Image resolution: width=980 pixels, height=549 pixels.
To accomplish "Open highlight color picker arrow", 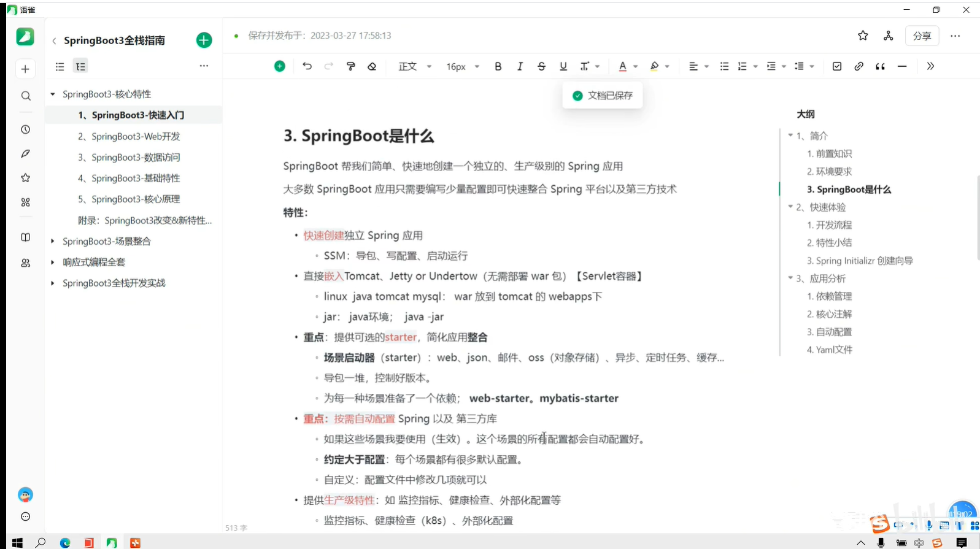I will click(x=667, y=66).
